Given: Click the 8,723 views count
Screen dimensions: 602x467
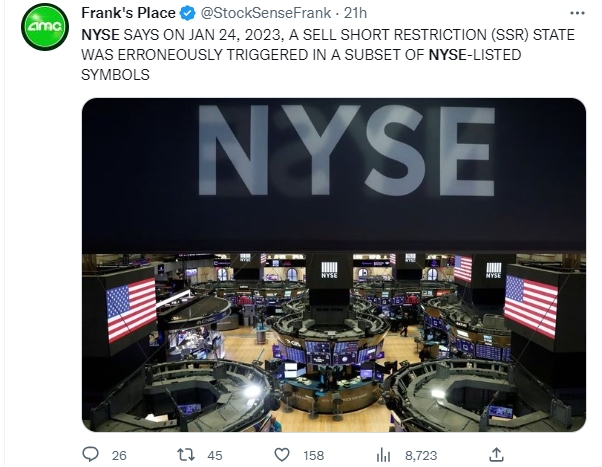Looking at the screenshot, I should (421, 455).
